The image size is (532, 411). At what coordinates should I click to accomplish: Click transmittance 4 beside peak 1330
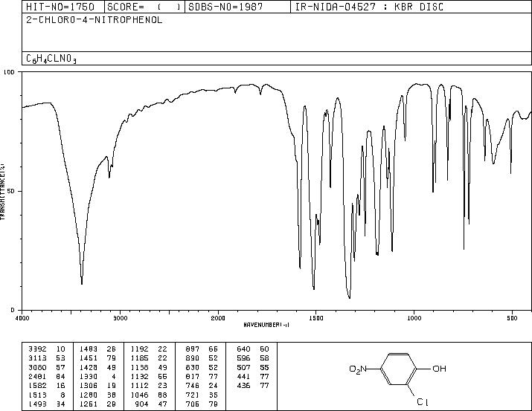(x=114, y=376)
